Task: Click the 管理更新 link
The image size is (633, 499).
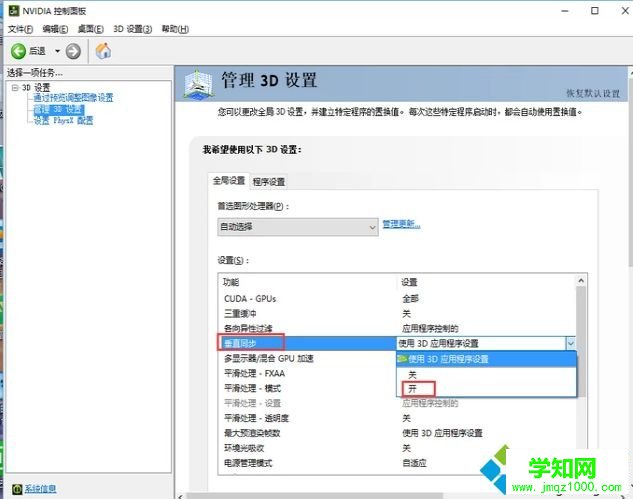Action: [x=401, y=224]
